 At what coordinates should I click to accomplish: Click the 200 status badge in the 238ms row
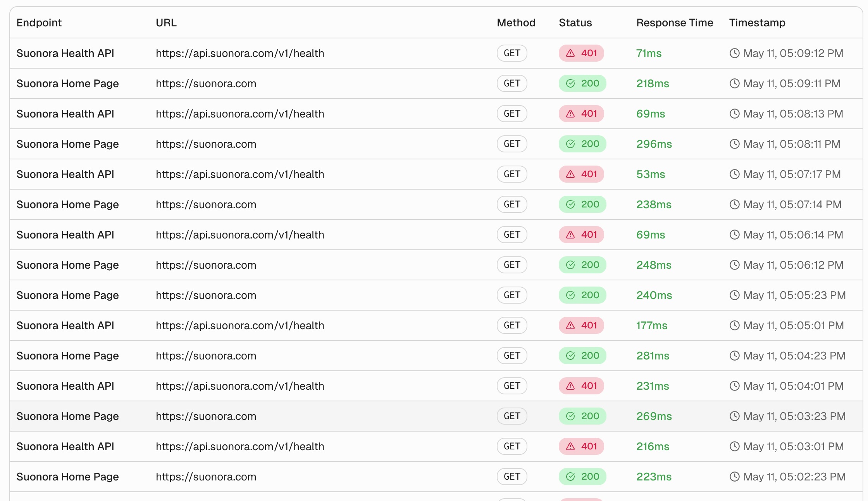582,204
